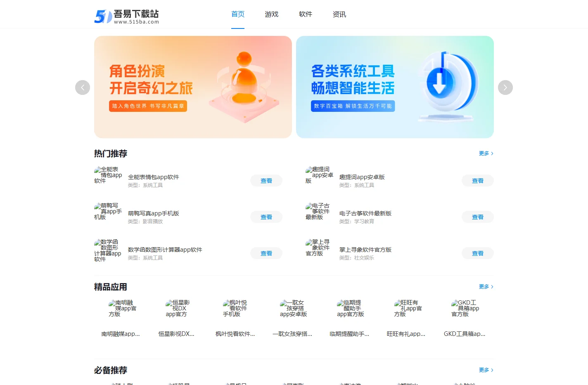Click caption 一耽女孩穿搭...
Viewport: 588px width, 385px height.
click(292, 334)
